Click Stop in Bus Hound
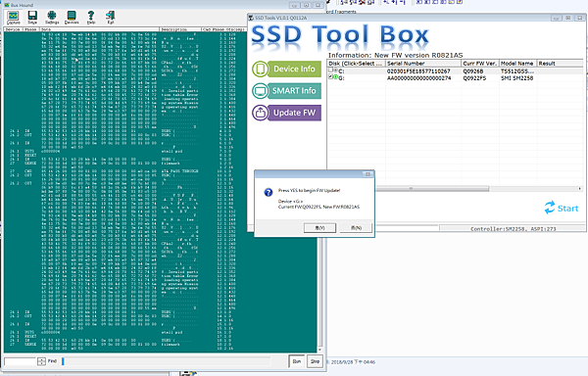The height and width of the screenshot is (376, 588). [315, 361]
